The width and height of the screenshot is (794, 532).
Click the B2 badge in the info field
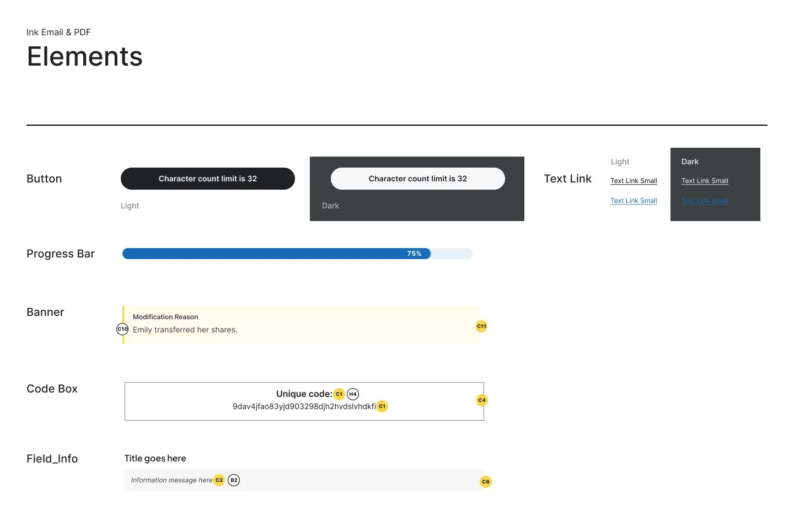tap(234, 480)
